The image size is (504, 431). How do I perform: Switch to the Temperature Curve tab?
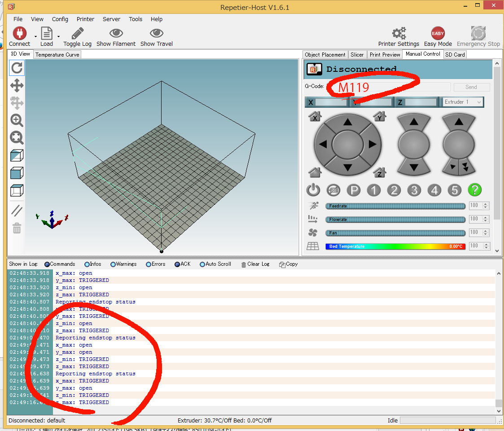coord(57,55)
